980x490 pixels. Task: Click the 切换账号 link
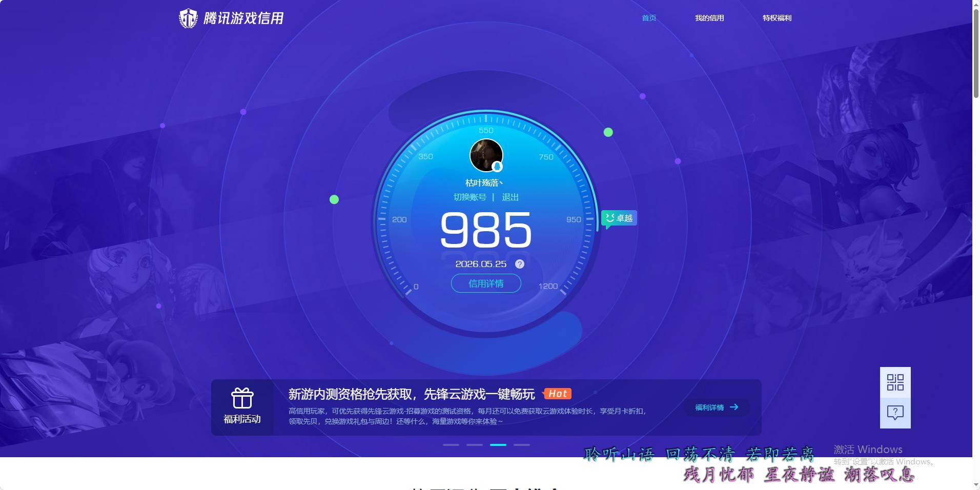tap(469, 197)
